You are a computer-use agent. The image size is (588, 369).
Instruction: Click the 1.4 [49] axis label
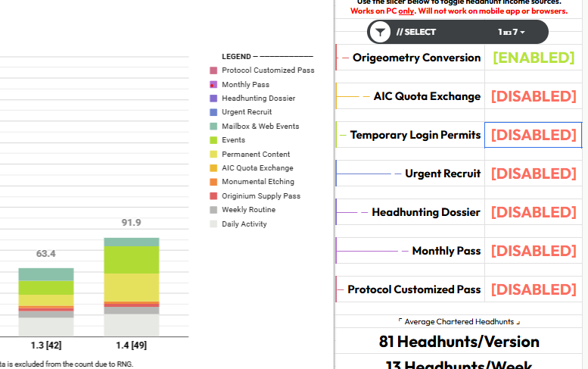click(x=131, y=346)
